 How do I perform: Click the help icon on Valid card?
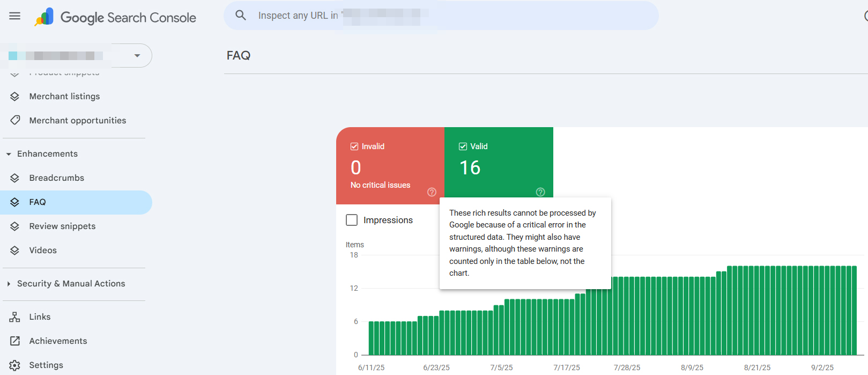coord(540,192)
